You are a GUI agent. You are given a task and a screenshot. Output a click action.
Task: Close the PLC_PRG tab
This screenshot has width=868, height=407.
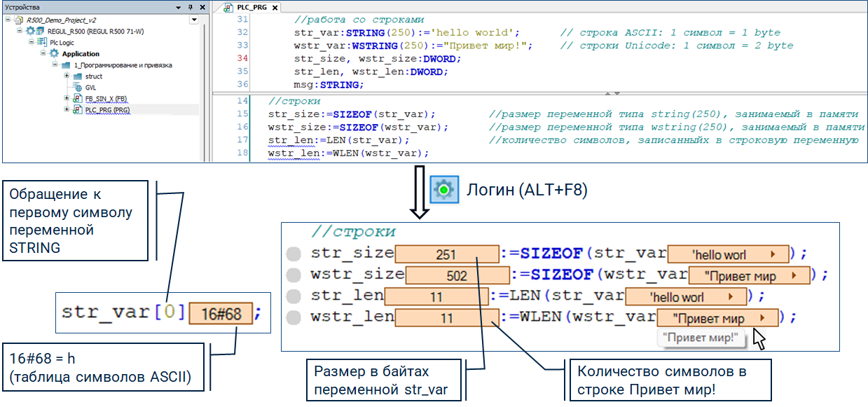click(274, 8)
